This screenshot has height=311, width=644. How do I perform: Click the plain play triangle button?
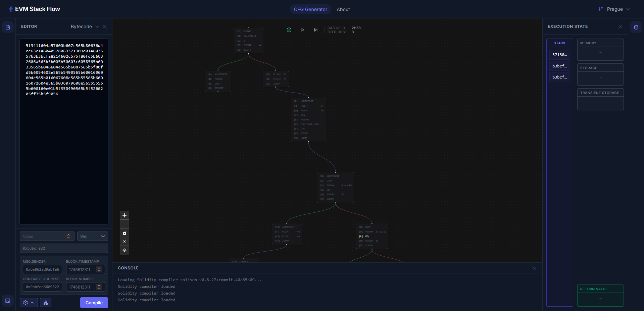[x=302, y=30]
